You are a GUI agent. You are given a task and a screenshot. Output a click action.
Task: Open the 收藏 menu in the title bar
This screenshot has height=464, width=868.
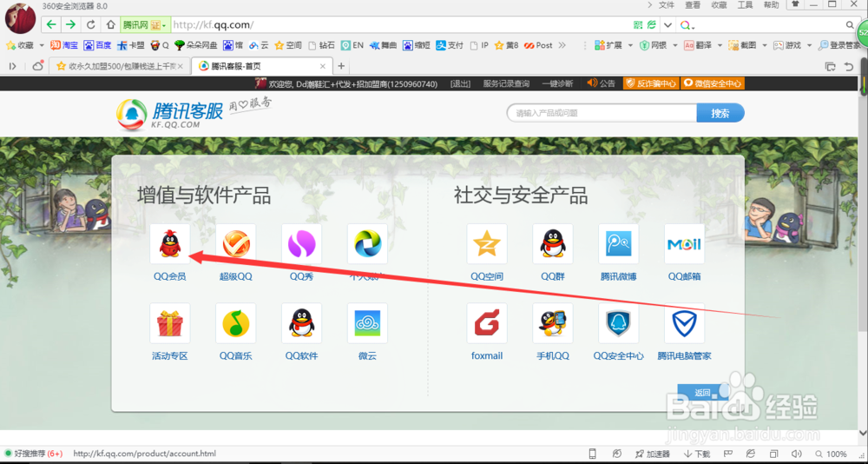point(719,5)
